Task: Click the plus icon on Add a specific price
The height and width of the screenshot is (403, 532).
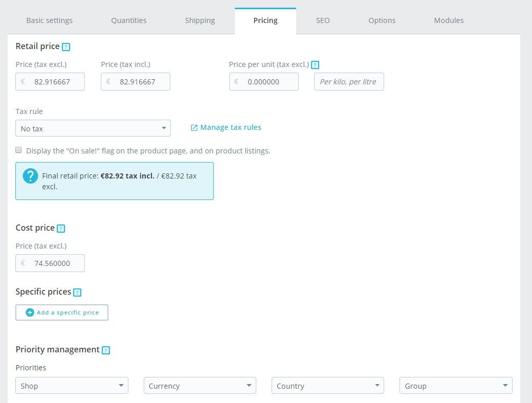Action: click(x=30, y=312)
